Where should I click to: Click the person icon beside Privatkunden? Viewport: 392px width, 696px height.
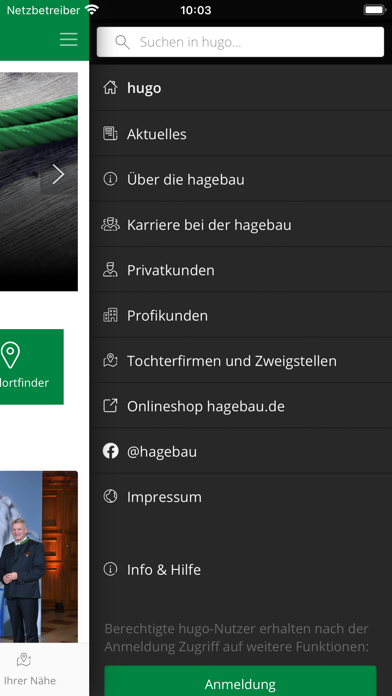pos(110,270)
